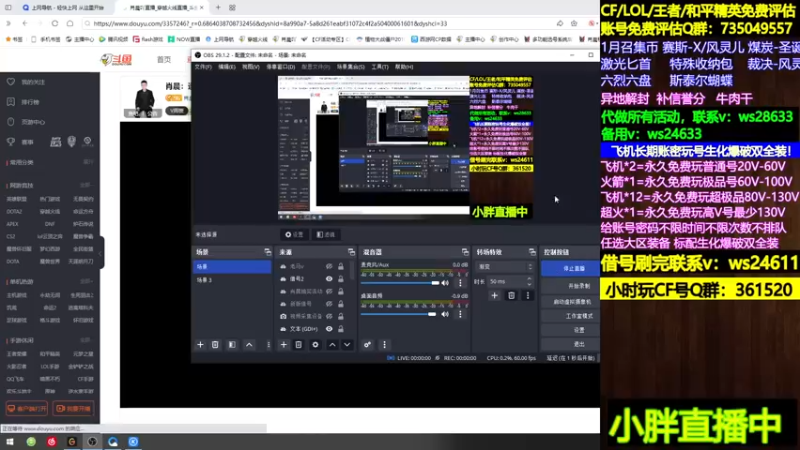Mute the 桌面音频 audio channel
The image size is (800, 450).
(445, 314)
